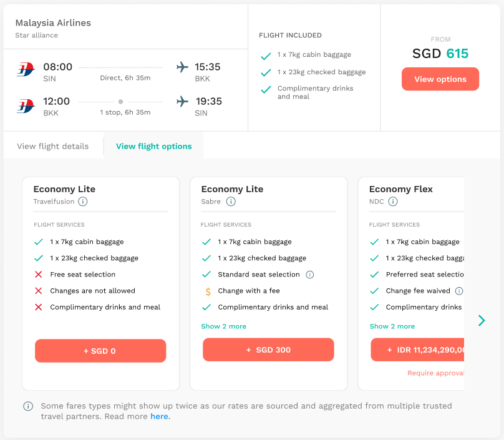Click info icon in fare types notice
The width and height of the screenshot is (504, 440).
pyautogui.click(x=28, y=406)
